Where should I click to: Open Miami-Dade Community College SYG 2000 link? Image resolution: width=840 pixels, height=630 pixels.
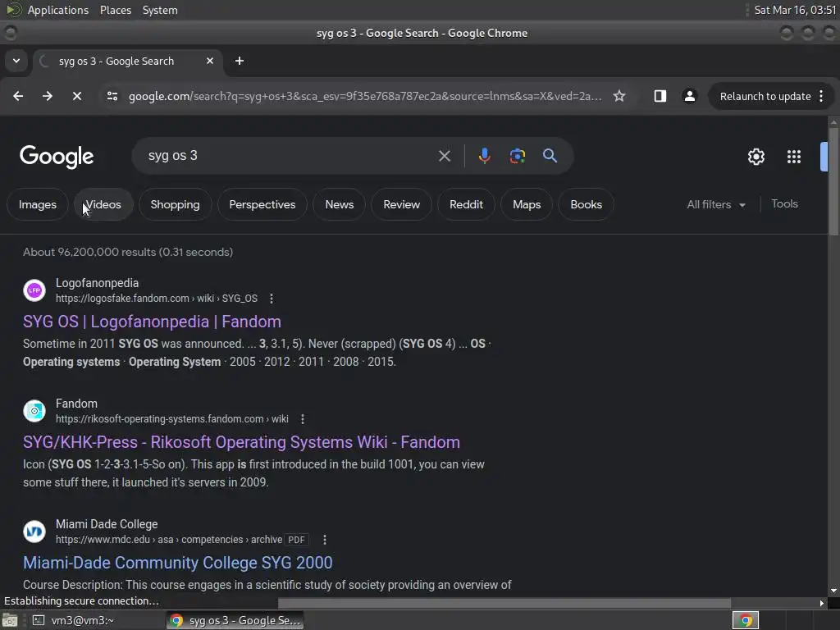178,563
